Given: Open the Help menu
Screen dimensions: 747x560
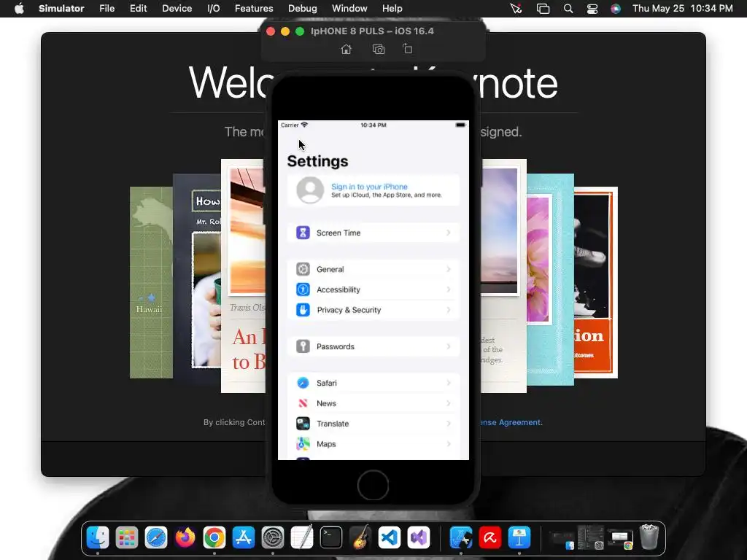Looking at the screenshot, I should point(392,9).
